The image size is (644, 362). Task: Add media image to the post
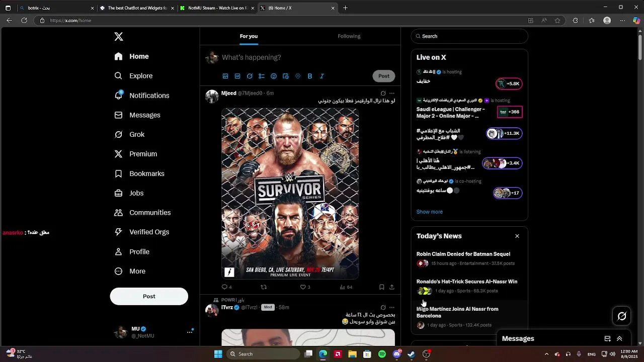(x=225, y=76)
